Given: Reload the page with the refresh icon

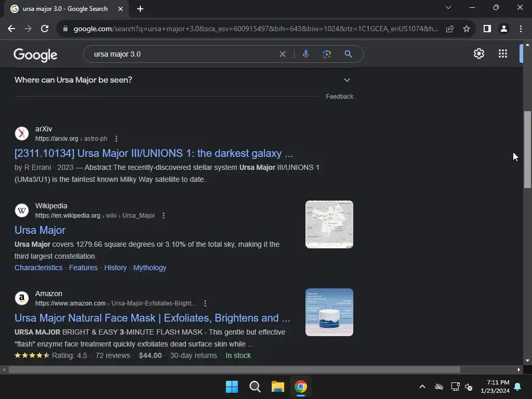Looking at the screenshot, I should click(45, 29).
